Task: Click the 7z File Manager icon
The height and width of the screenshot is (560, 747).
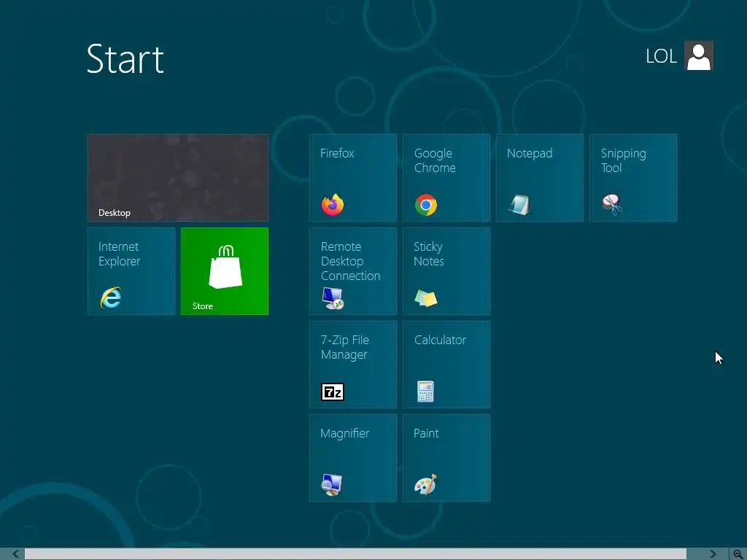Action: point(333,392)
